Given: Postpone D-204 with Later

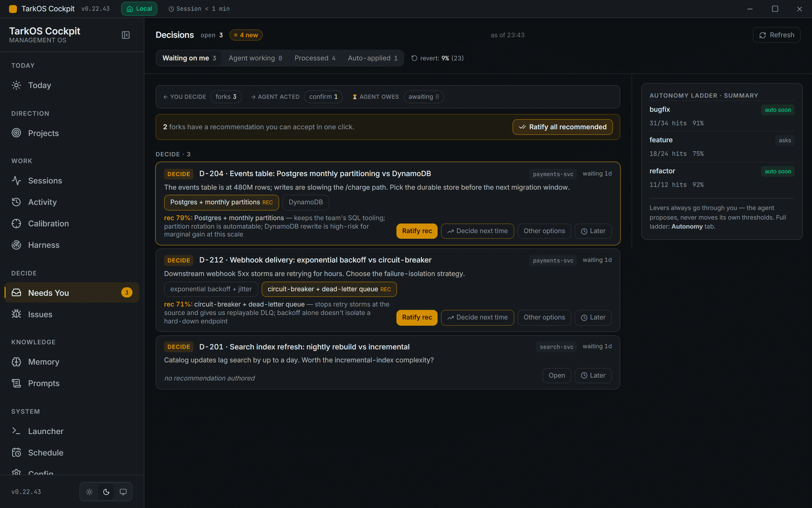Looking at the screenshot, I should point(593,231).
